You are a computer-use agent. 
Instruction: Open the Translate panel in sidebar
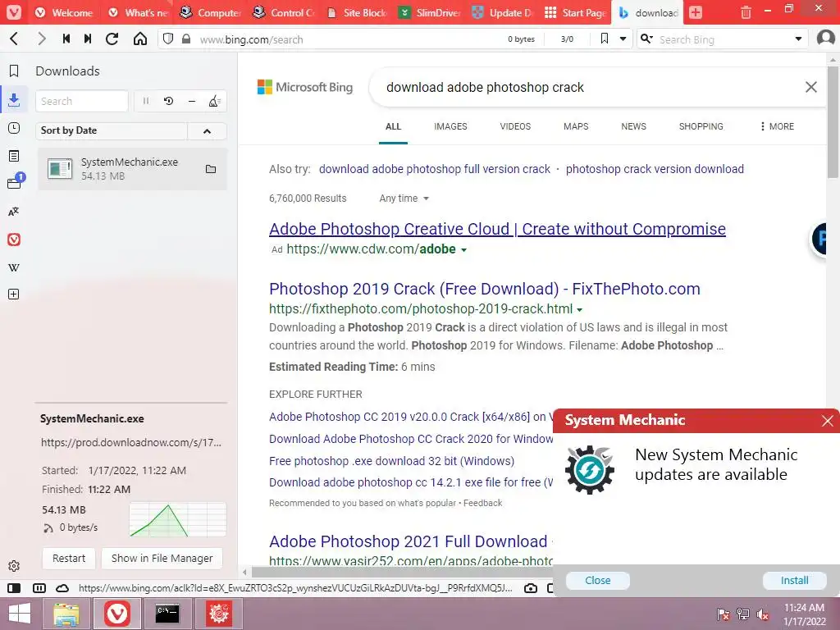coord(14,212)
